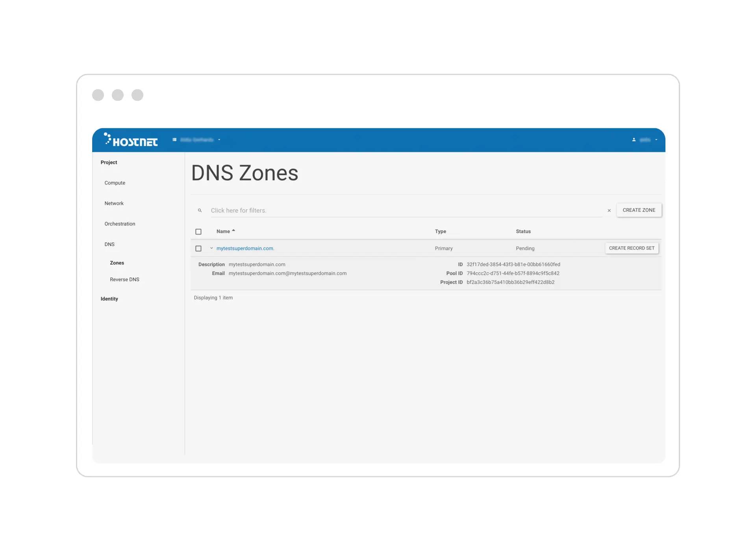This screenshot has height=551, width=756.
Task: Click the project list icon in header
Action: click(174, 140)
